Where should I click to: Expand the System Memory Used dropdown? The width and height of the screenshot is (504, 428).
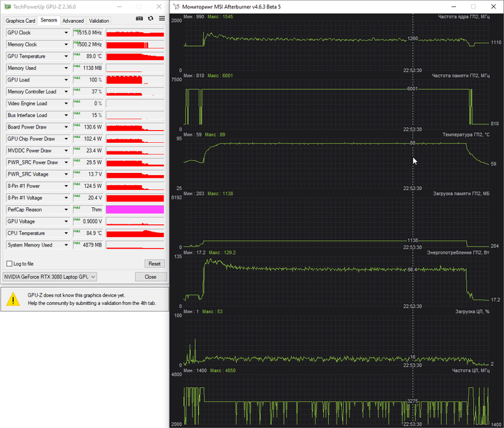coord(66,245)
